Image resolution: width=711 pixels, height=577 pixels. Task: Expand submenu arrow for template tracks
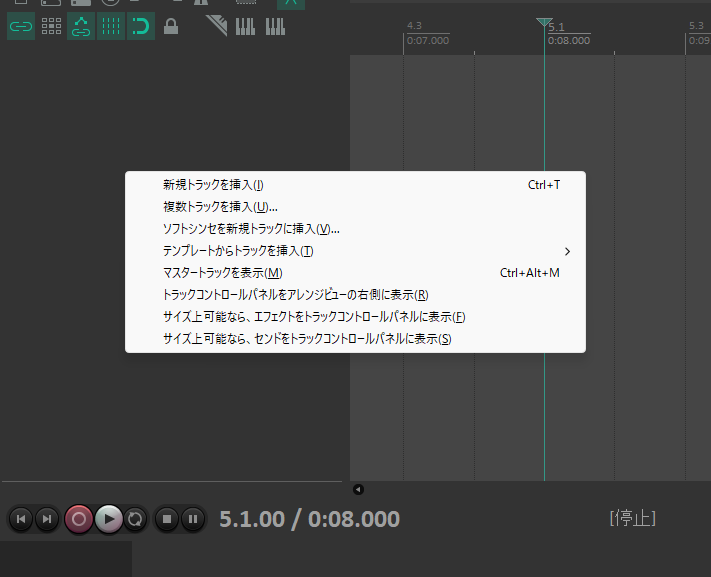coord(567,251)
